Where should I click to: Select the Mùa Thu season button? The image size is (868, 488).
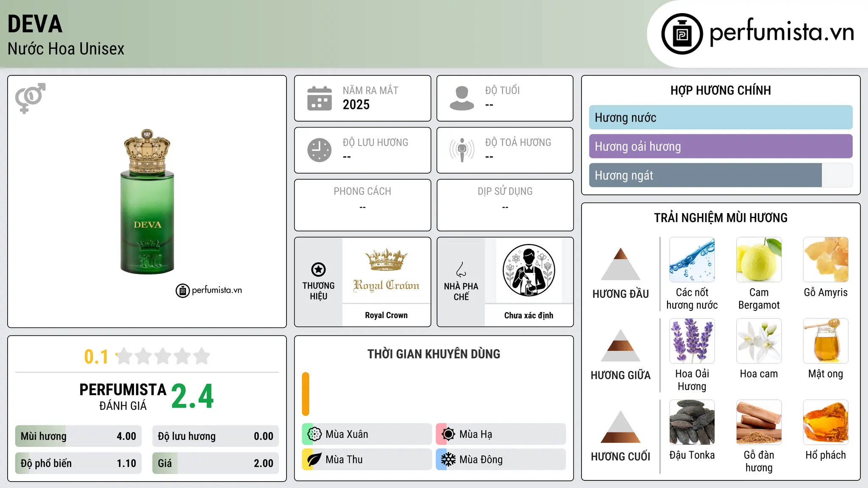click(x=367, y=460)
